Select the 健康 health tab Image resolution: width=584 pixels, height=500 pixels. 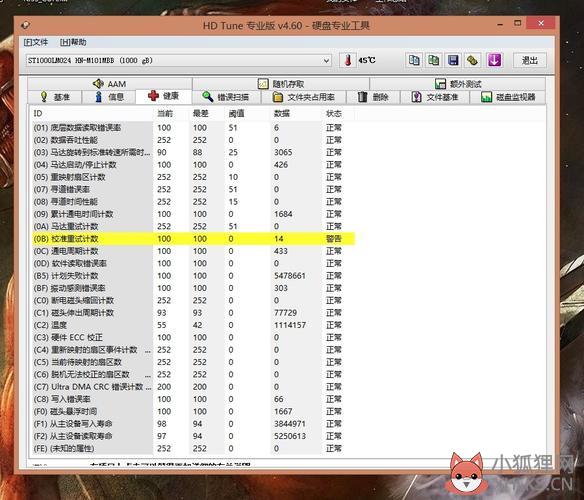tap(164, 96)
